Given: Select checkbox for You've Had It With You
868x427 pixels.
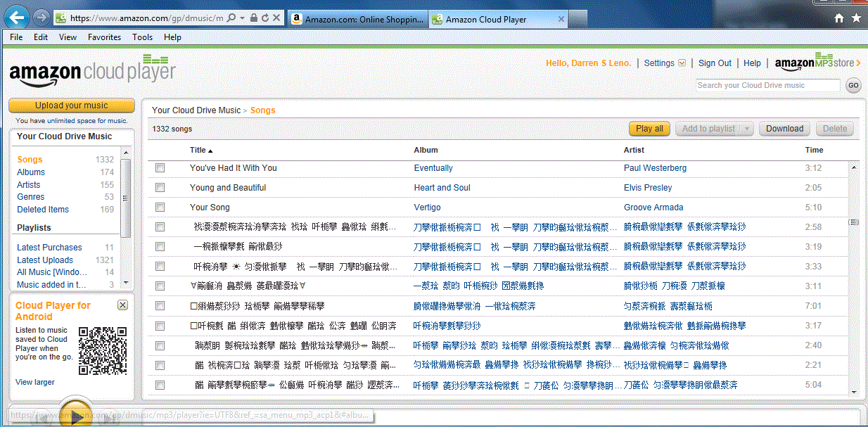Looking at the screenshot, I should [160, 168].
